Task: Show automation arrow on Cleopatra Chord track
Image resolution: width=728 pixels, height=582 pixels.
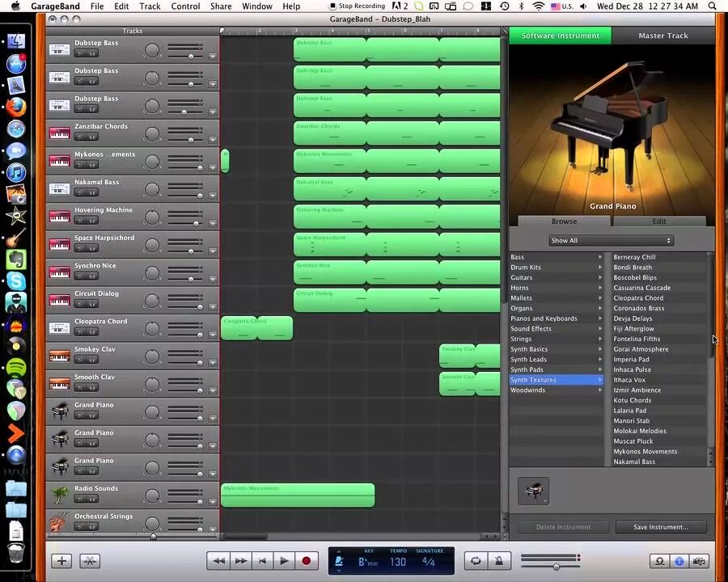Action: click(213, 335)
